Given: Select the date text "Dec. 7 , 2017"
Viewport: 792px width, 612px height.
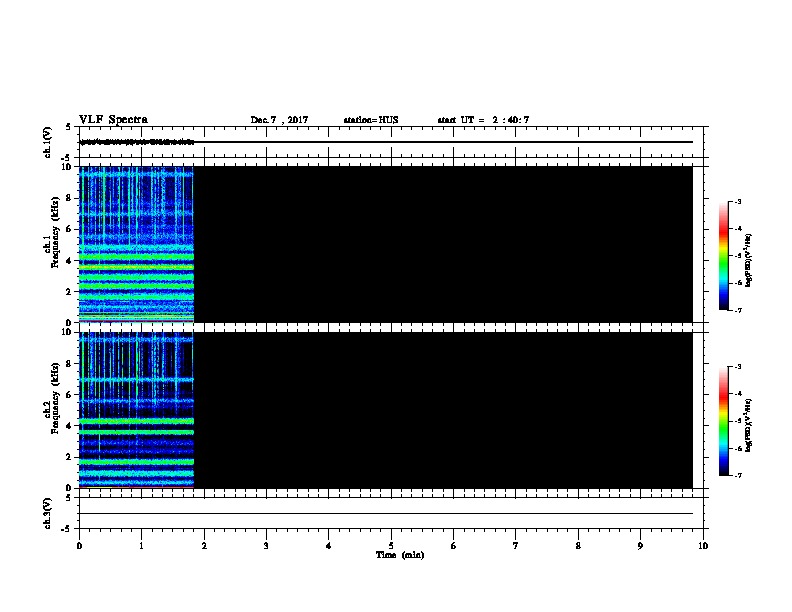Looking at the screenshot, I should [279, 120].
